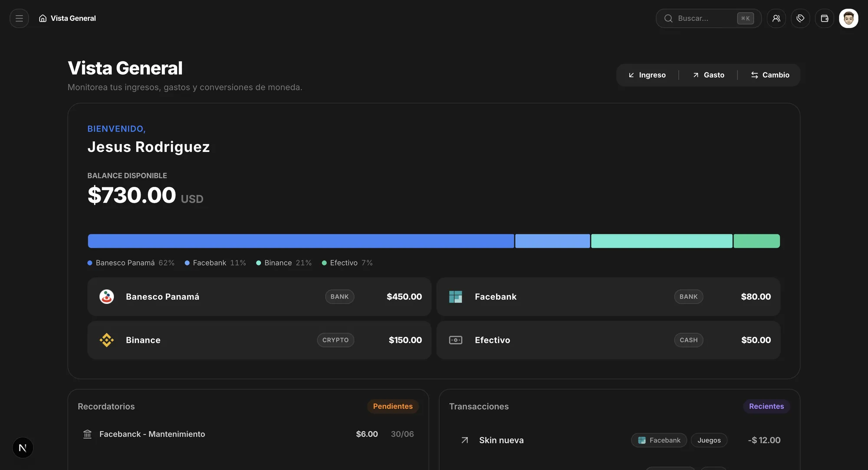Select the Facebank light-blue bar segment
The width and height of the screenshot is (868, 470).
pos(552,241)
